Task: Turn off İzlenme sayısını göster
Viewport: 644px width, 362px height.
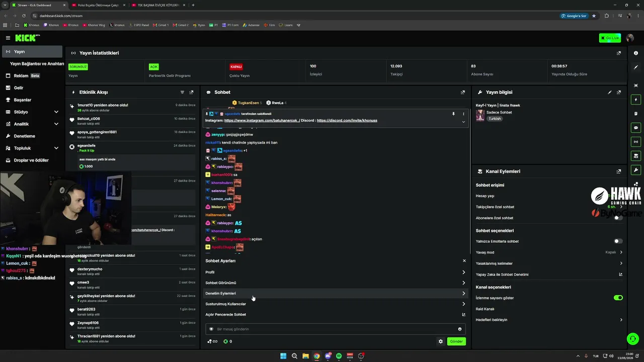Action: coord(618,298)
